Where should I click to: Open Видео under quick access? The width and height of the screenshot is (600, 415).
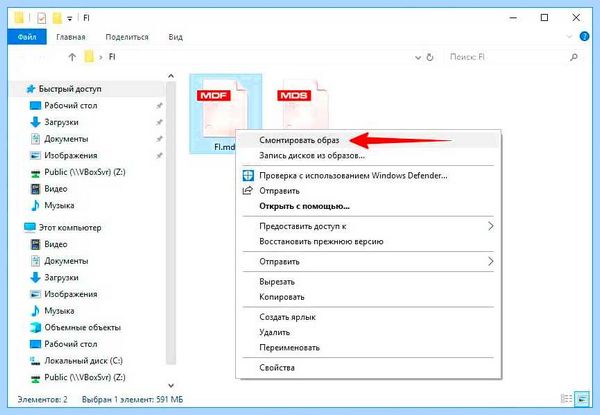[x=49, y=189]
